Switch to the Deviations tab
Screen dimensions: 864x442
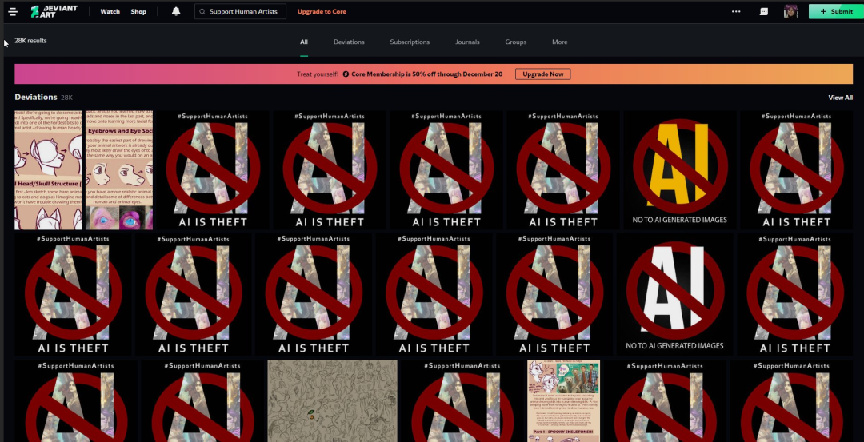click(x=349, y=42)
